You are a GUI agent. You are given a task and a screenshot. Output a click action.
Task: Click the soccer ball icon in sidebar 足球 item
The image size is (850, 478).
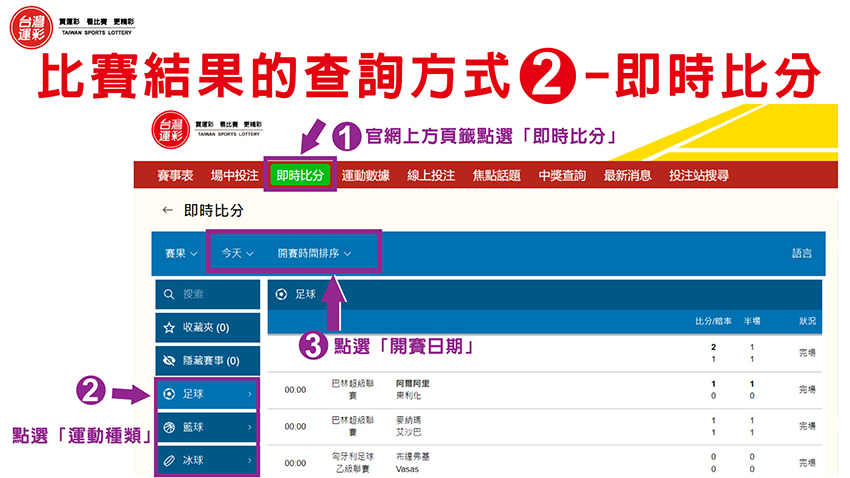click(169, 394)
